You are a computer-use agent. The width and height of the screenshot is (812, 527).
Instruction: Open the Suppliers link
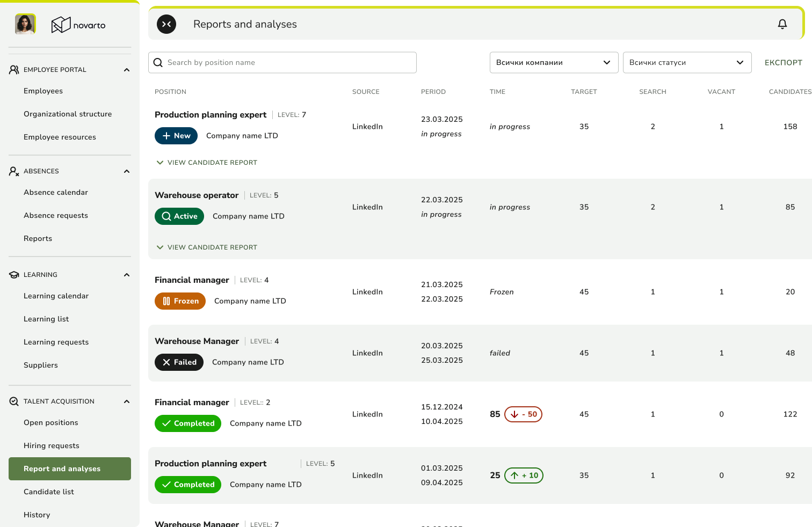tap(41, 365)
